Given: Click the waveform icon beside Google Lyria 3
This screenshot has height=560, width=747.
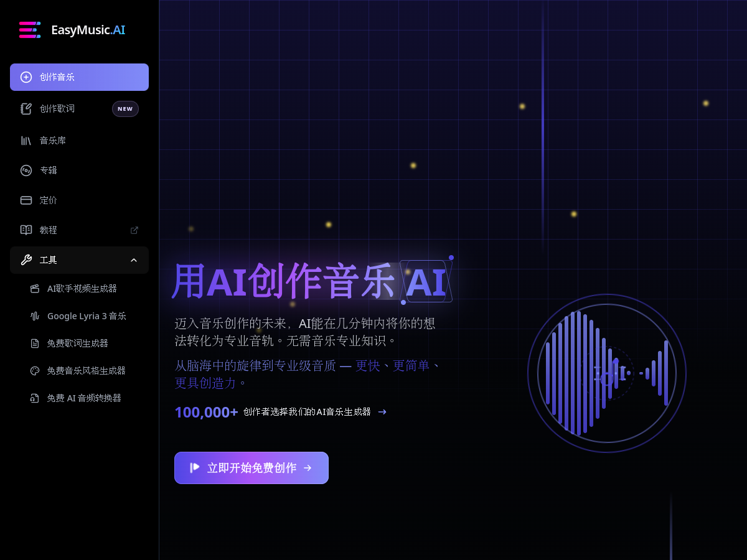Looking at the screenshot, I should pos(35,316).
